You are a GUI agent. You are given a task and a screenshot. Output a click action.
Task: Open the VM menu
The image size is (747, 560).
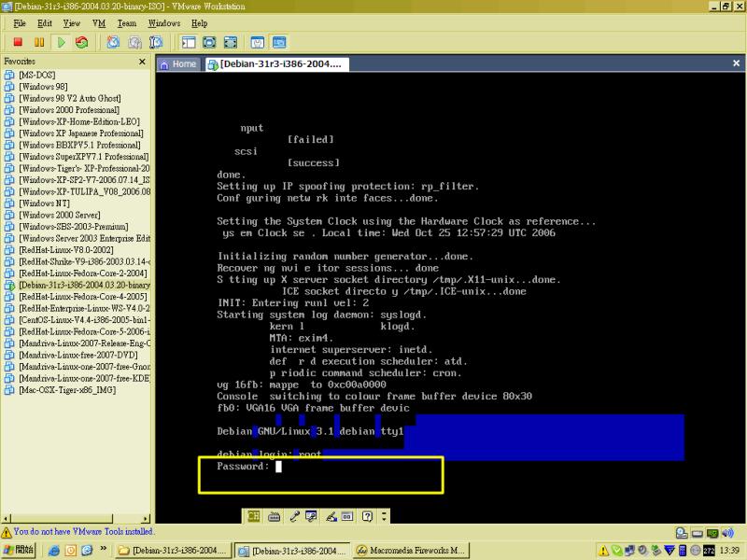99,23
